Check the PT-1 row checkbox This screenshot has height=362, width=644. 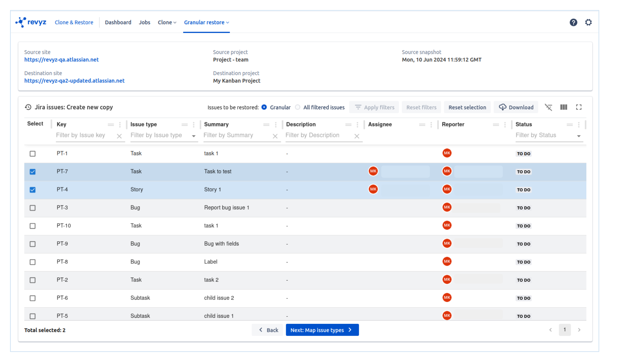coord(33,154)
